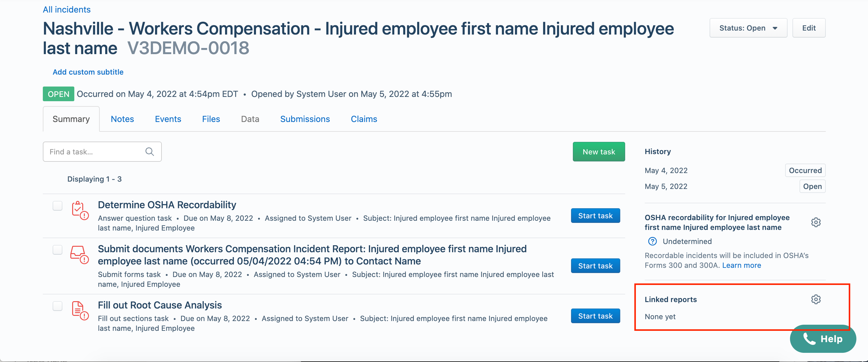Start the Submit documents task
Screen dimensions: 868x362
click(595, 266)
